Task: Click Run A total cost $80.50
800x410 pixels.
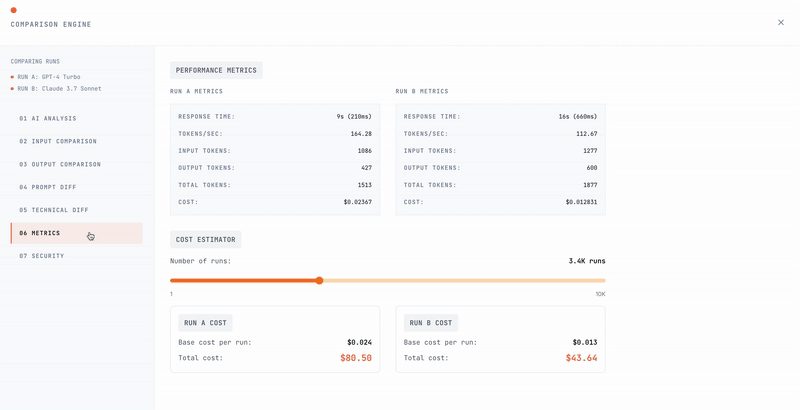Action: tap(355, 358)
